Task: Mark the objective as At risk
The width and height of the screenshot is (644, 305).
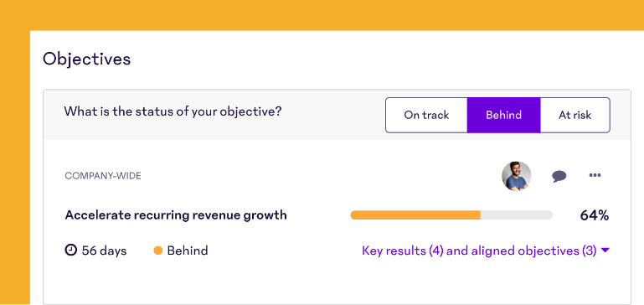Action: (x=575, y=115)
